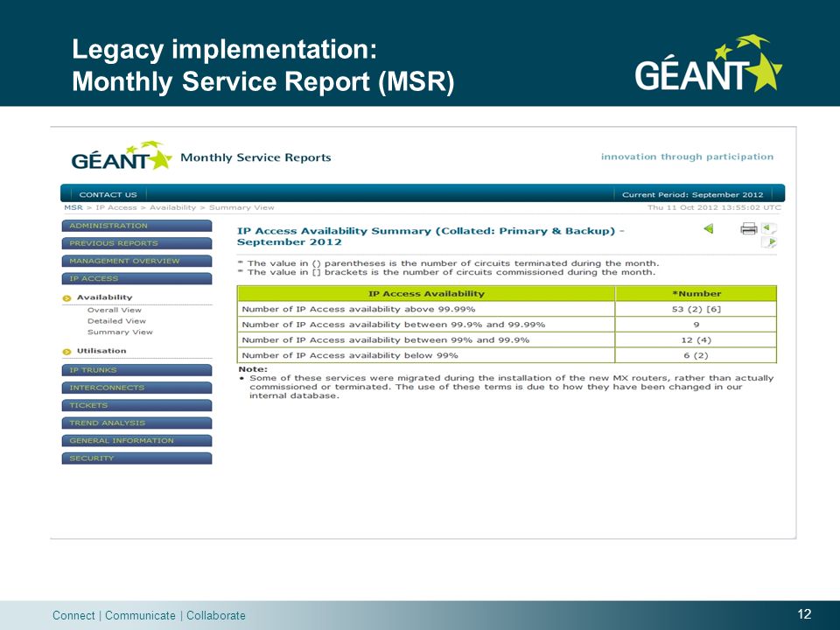840x630 pixels.
Task: Open the PREVIOUS REPORTS sidebar menu
Action: [x=136, y=243]
